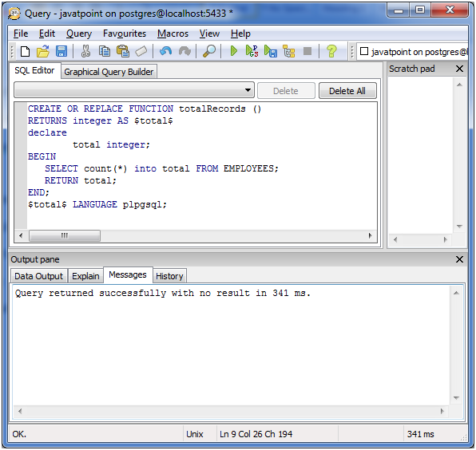Image resolution: width=476 pixels, height=450 pixels.
Task: Click Messages pane scroll right arrow
Action: (x=442, y=411)
